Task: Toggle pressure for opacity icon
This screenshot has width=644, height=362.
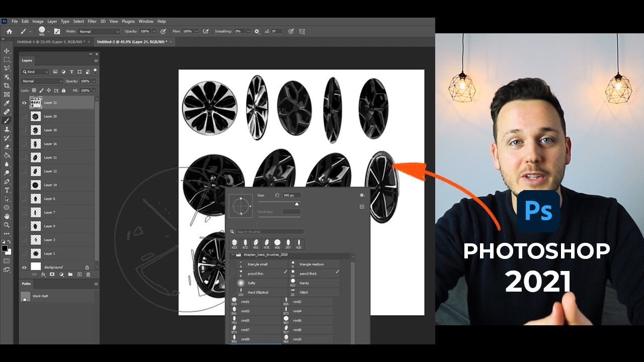Action: pyautogui.click(x=163, y=31)
